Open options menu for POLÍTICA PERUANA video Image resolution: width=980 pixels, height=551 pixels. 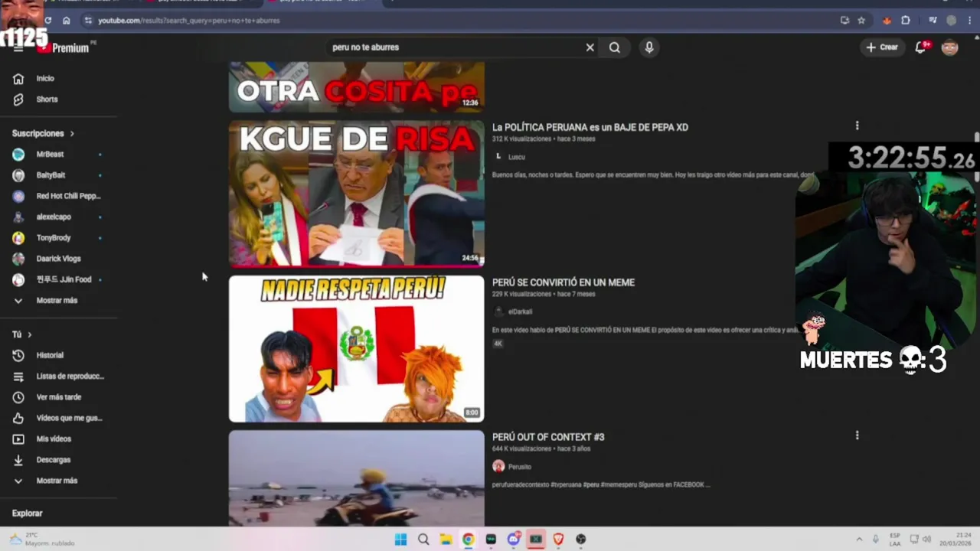pyautogui.click(x=857, y=126)
